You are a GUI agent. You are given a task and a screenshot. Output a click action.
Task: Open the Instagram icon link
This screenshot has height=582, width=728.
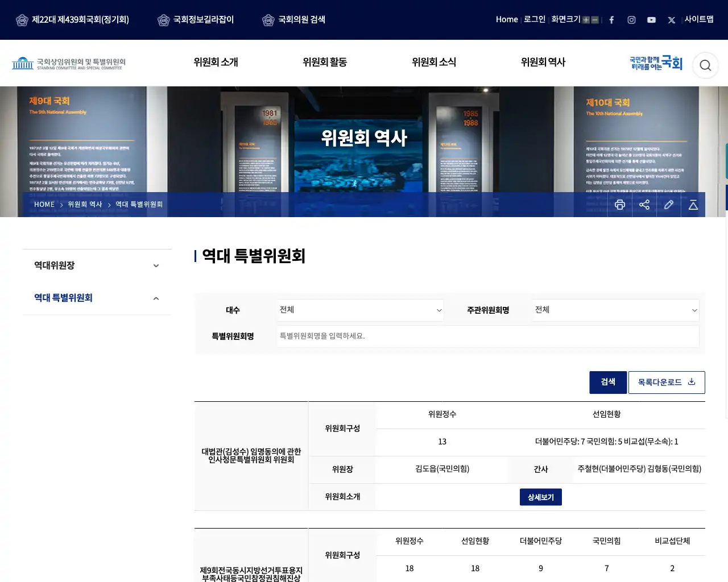[631, 20]
